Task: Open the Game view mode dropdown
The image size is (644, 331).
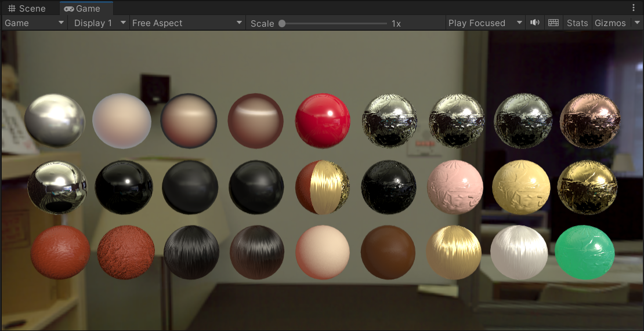Action: 34,23
